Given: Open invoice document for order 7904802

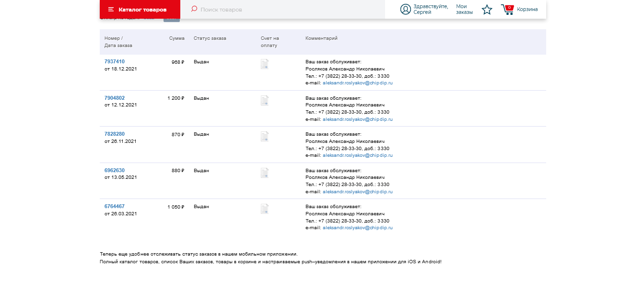Looking at the screenshot, I should point(264,100).
